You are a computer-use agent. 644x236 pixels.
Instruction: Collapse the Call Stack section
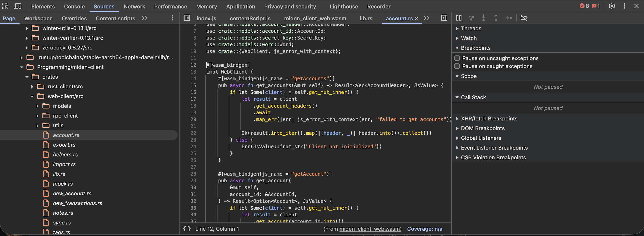pyautogui.click(x=473, y=97)
